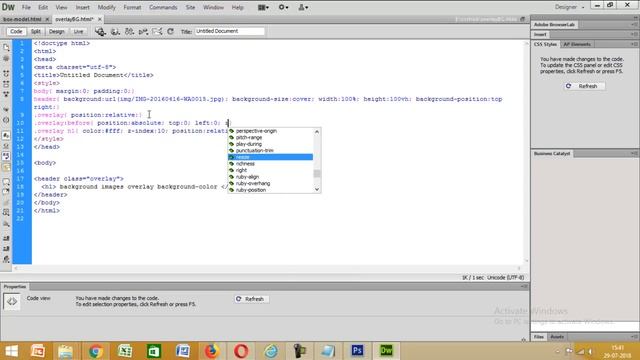Toggle Live view

[78, 31]
